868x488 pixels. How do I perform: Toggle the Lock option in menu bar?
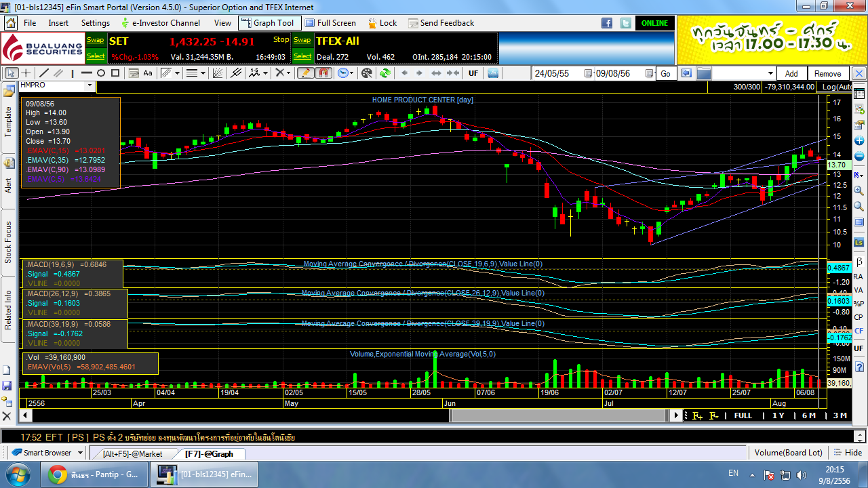pos(382,23)
